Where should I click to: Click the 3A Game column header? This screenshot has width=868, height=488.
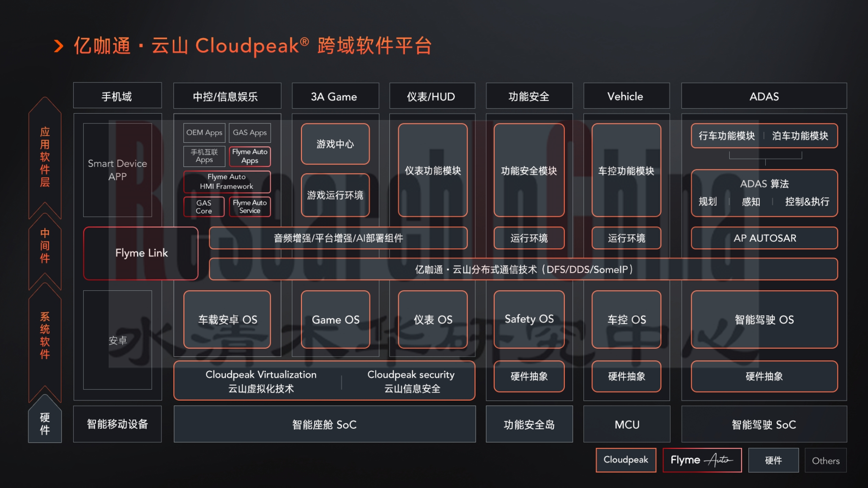(335, 96)
